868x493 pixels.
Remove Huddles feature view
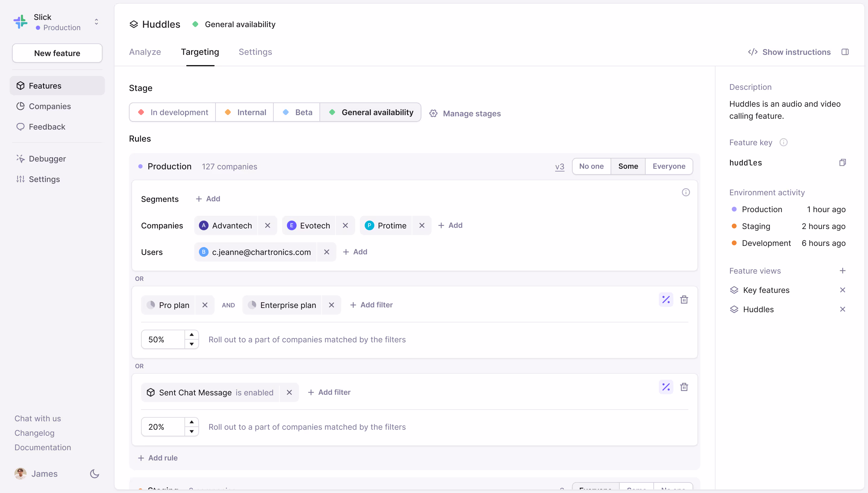point(843,309)
